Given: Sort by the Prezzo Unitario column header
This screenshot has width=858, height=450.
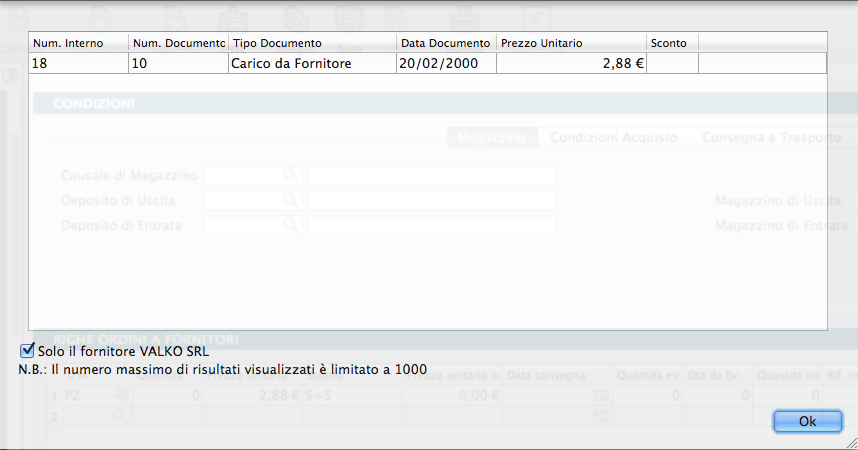Looking at the screenshot, I should [570, 43].
